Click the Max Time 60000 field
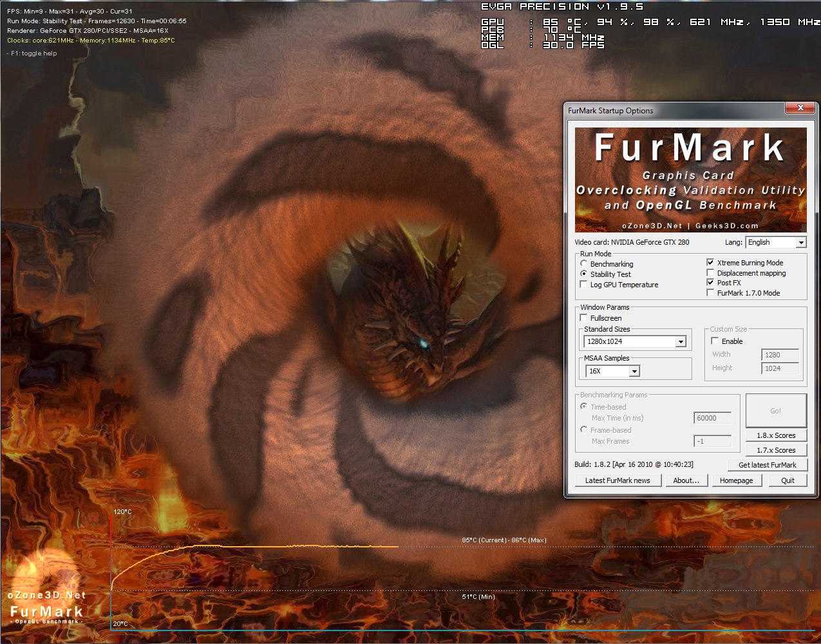 (712, 418)
